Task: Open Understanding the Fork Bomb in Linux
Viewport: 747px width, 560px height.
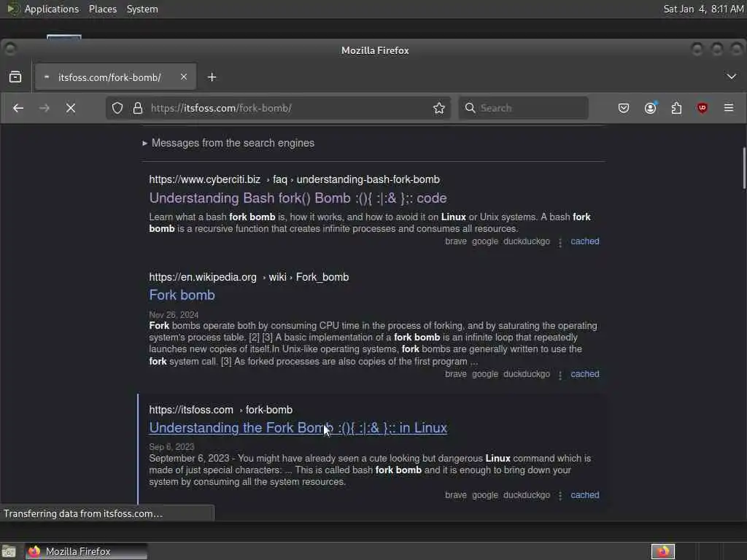Action: [298, 427]
